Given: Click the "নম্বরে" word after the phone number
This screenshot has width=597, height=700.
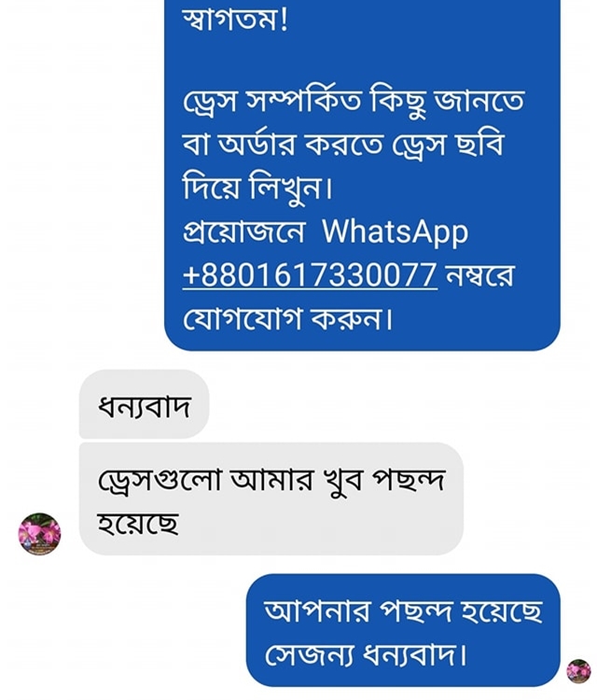Looking at the screenshot, I should point(480,275).
